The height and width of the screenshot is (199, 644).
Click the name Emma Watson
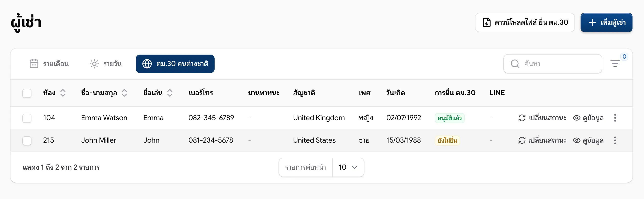104,118
